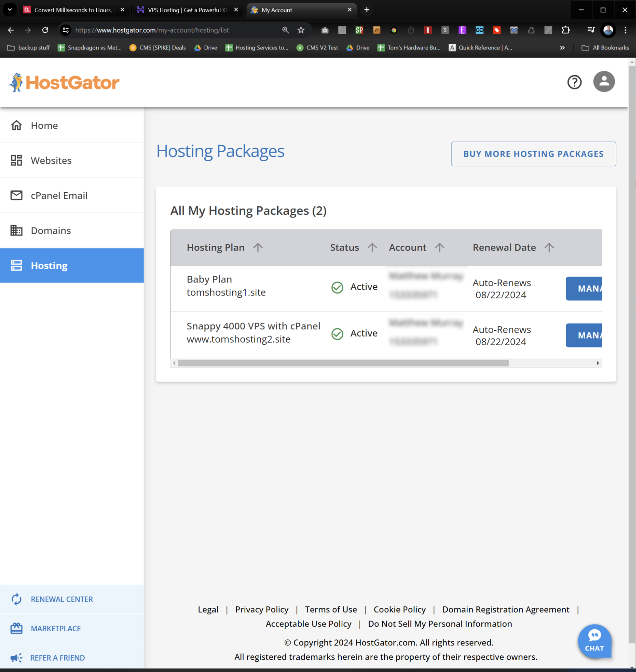This screenshot has width=636, height=672.
Task: Open All Bookmarks folder
Action: 605,48
